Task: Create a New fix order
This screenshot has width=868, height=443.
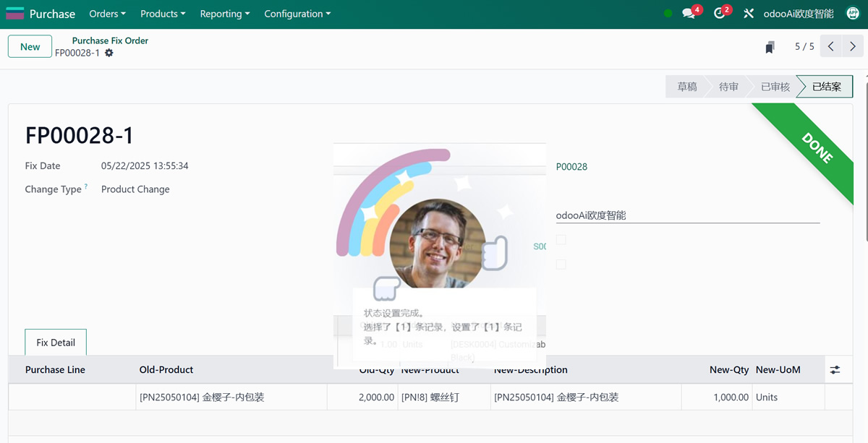Action: [30, 46]
